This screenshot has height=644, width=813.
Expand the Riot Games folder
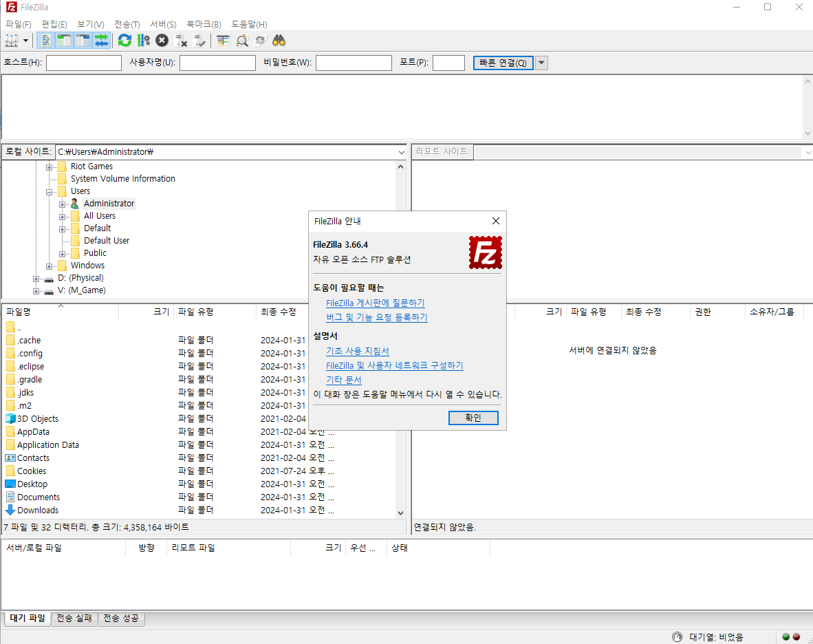click(50, 167)
